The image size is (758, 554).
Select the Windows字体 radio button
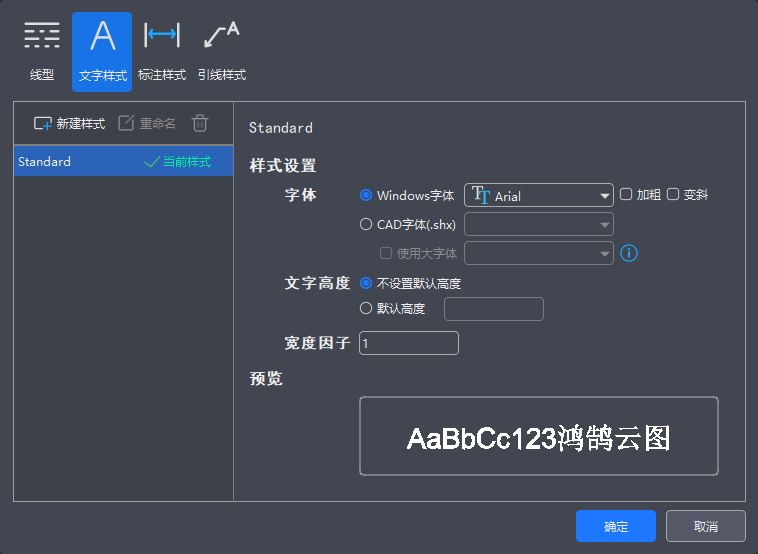366,195
